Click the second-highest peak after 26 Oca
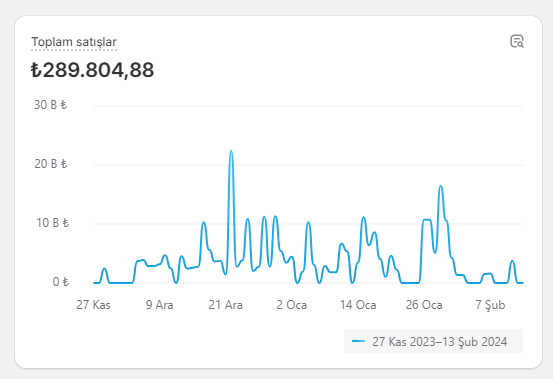 (x=440, y=187)
